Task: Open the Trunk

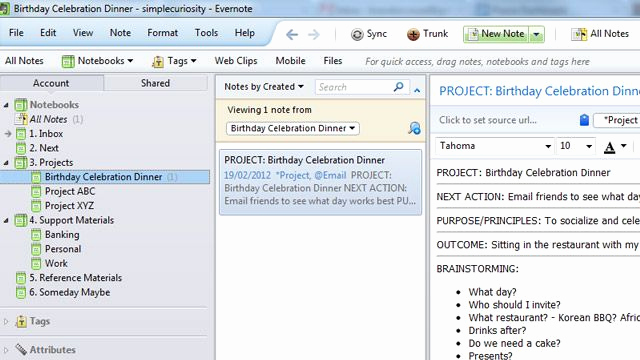Action: tap(427, 34)
